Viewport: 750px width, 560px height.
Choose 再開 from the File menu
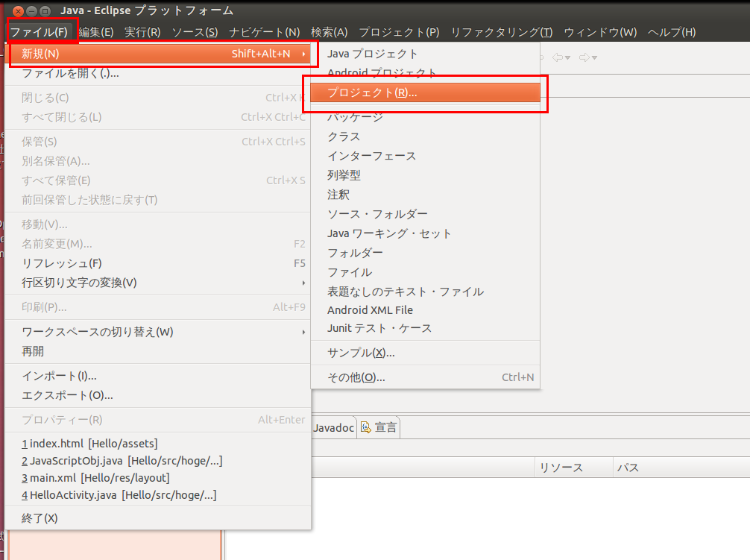[x=158, y=351]
